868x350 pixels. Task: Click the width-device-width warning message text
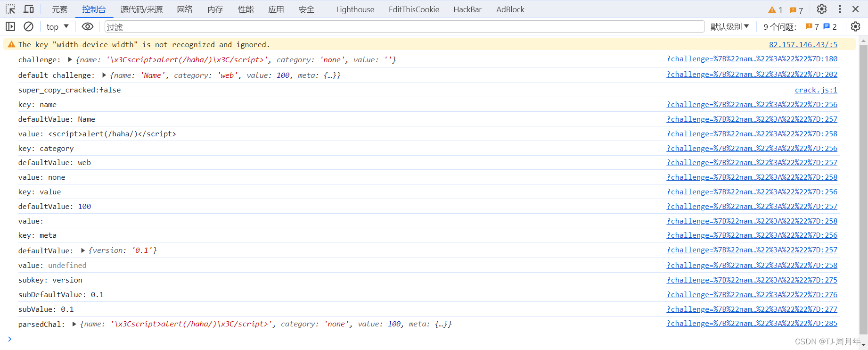point(144,44)
